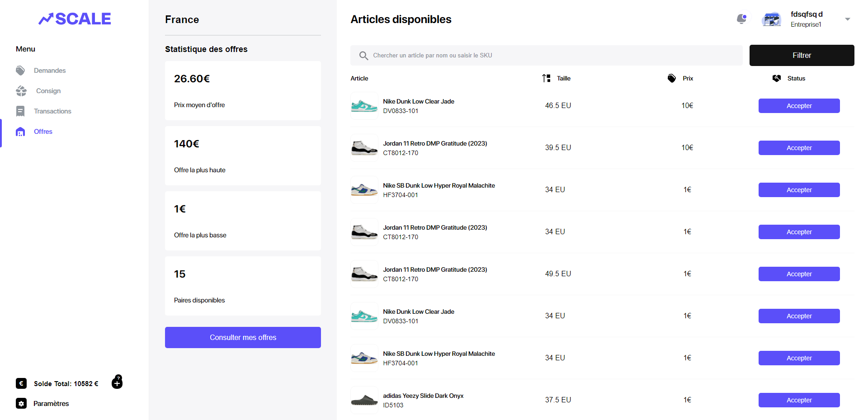Click the Status column header text

(x=796, y=78)
